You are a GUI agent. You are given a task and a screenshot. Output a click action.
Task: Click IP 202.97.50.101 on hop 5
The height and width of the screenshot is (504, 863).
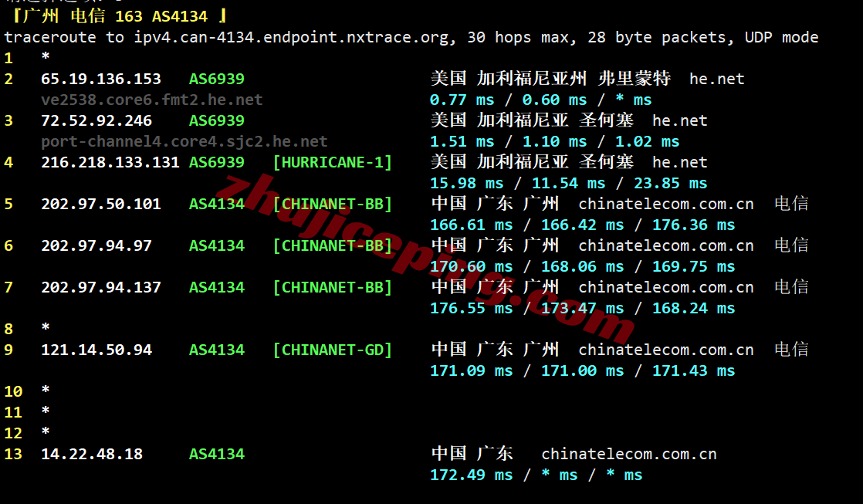(101, 204)
